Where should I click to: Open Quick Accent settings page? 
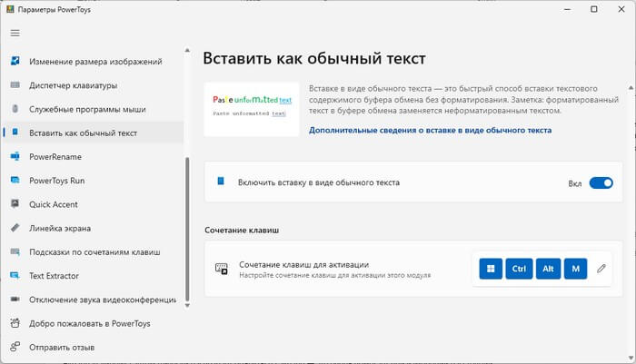click(53, 205)
